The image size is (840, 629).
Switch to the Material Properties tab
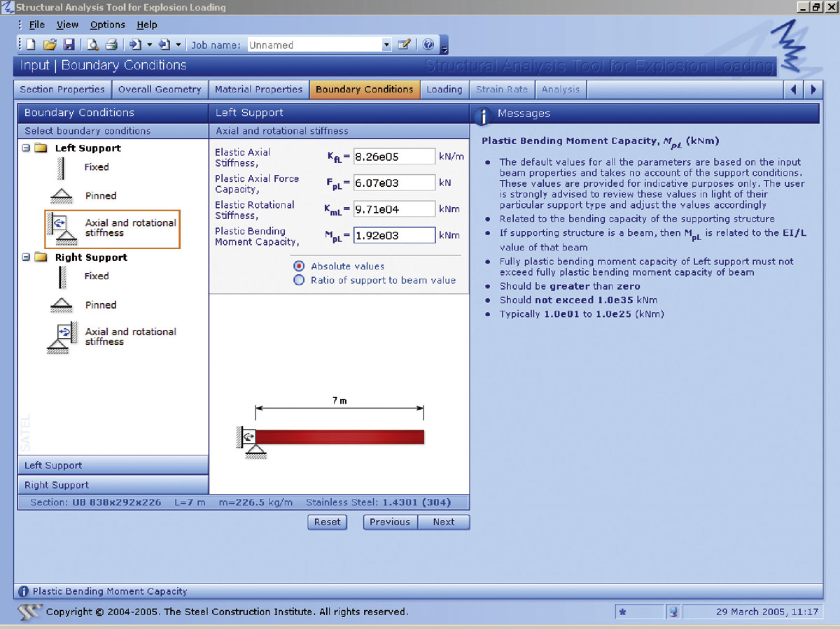coord(258,90)
